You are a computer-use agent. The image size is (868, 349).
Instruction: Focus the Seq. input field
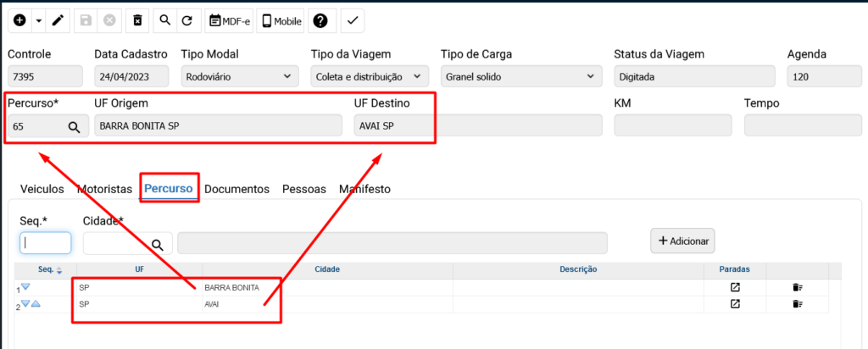pyautogui.click(x=45, y=243)
